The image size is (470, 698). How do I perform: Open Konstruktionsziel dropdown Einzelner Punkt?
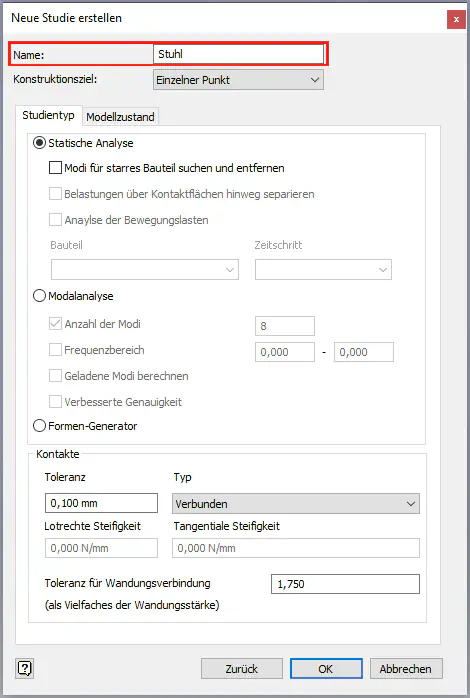click(238, 80)
